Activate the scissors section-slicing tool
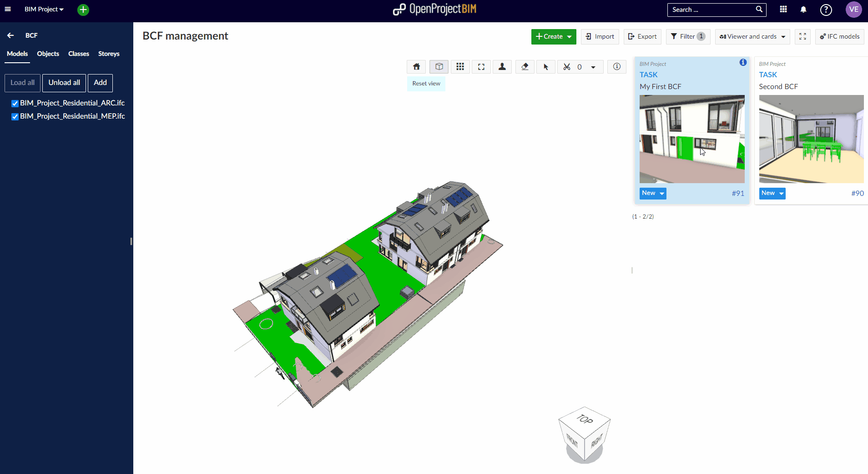This screenshot has width=868, height=474. pos(567,67)
